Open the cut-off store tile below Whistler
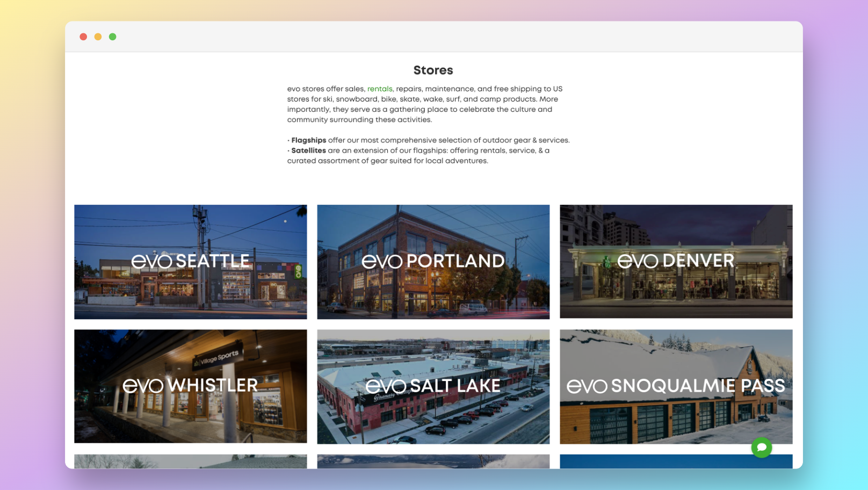 191,462
